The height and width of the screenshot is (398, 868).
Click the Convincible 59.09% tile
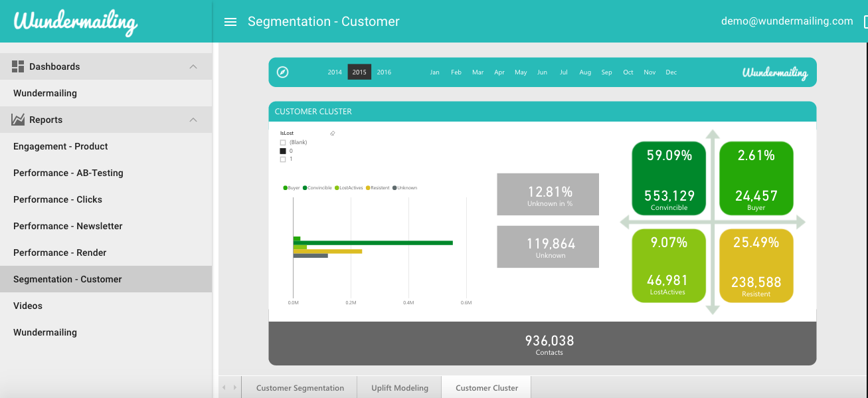[x=669, y=178]
